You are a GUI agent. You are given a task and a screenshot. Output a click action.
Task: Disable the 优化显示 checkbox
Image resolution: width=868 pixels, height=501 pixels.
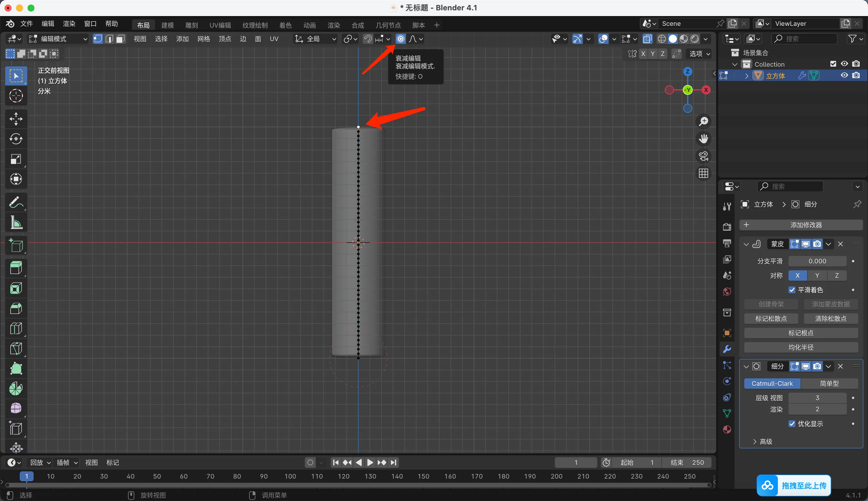pos(792,423)
